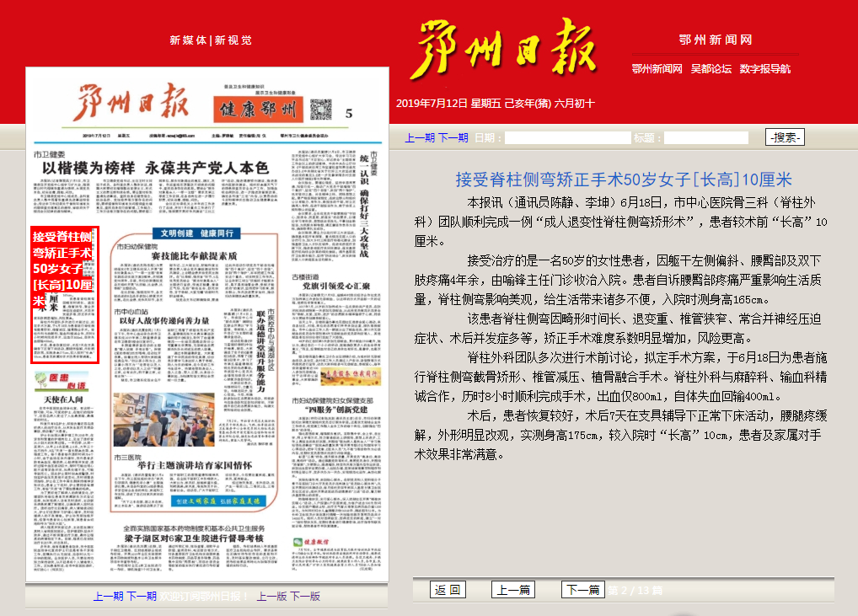Go to previous article with 上一篇
This screenshot has width=858, height=616.
click(513, 590)
